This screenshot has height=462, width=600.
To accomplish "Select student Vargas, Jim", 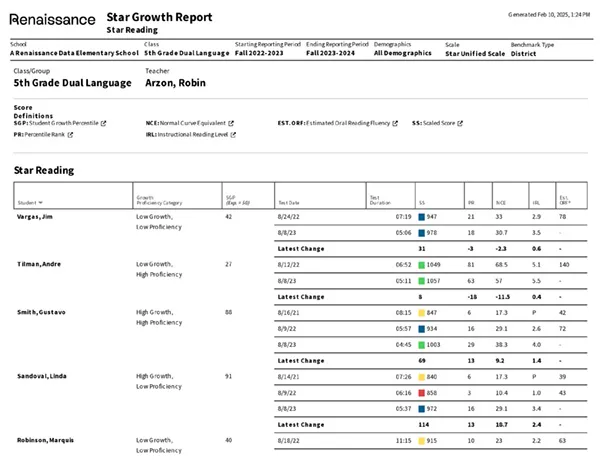I will point(35,217).
